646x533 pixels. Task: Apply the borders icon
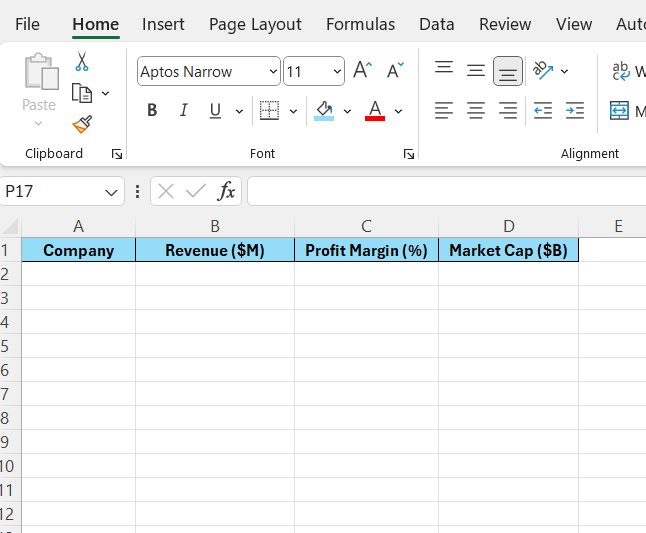click(x=269, y=110)
